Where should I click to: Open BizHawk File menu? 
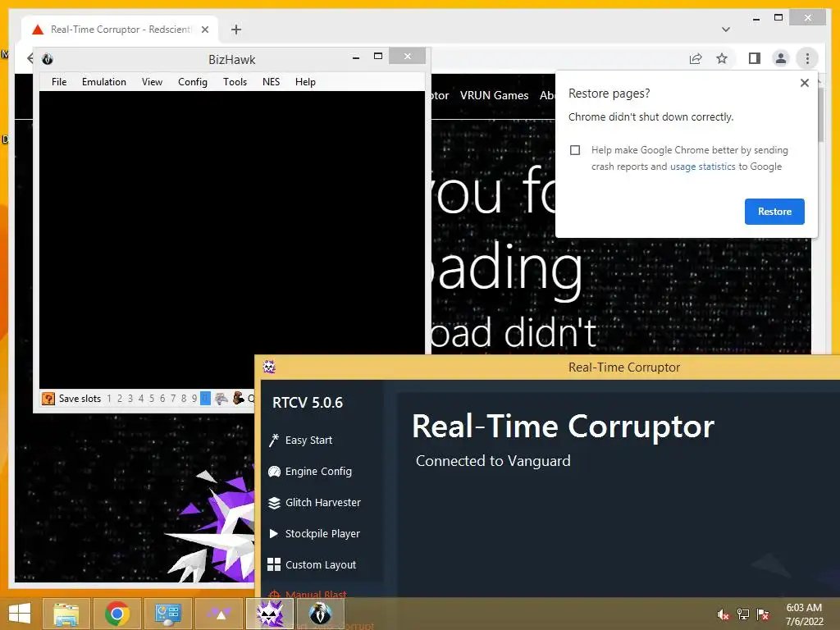(x=59, y=82)
